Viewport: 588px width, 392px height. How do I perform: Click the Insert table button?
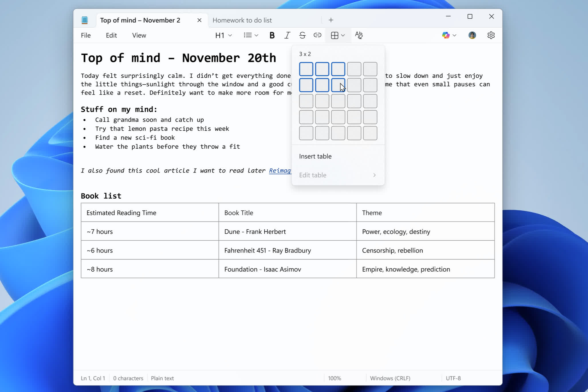click(x=315, y=156)
